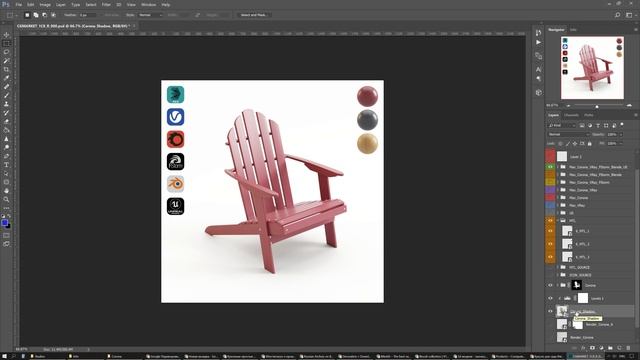Select the Brush tool
Image resolution: width=640 pixels, height=360 pixels.
[6, 95]
